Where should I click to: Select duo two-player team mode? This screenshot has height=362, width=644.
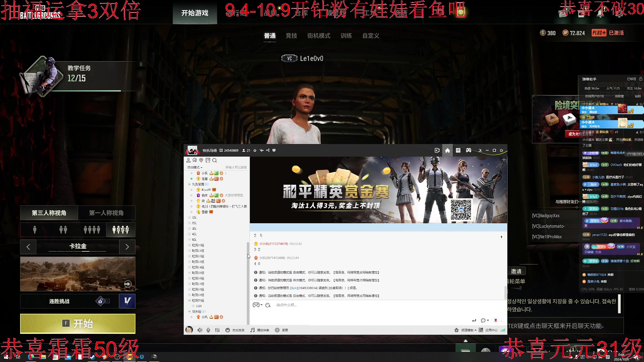63,230
